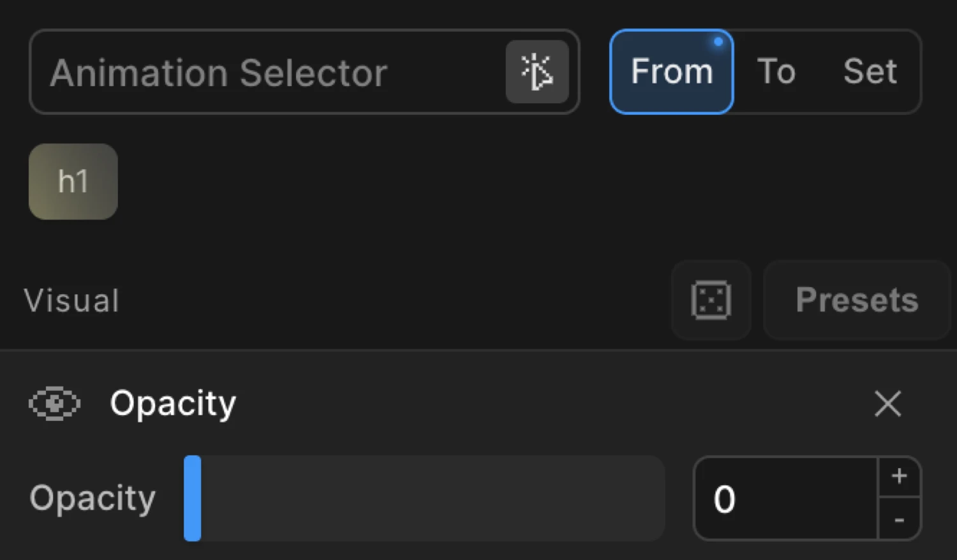Click the Presets button
The width and height of the screenshot is (957, 560).
(856, 300)
